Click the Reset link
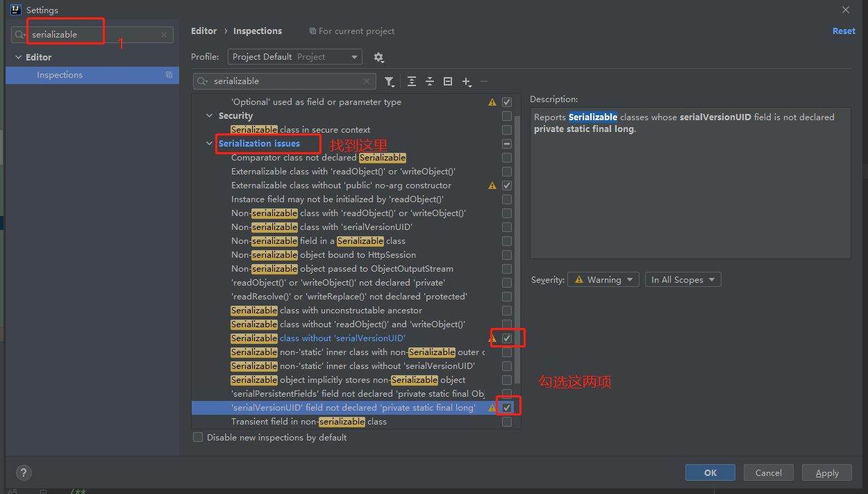 [844, 31]
